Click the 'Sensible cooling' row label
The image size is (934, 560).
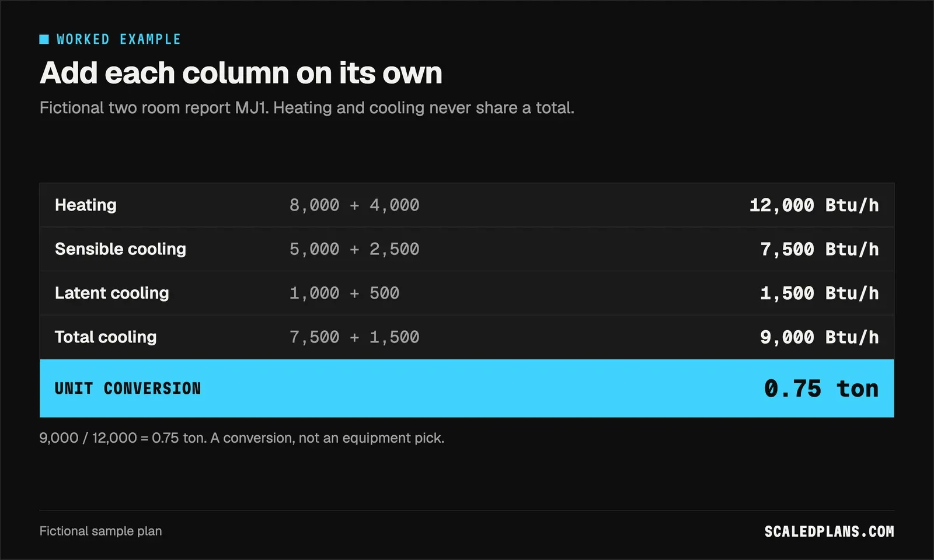point(120,249)
